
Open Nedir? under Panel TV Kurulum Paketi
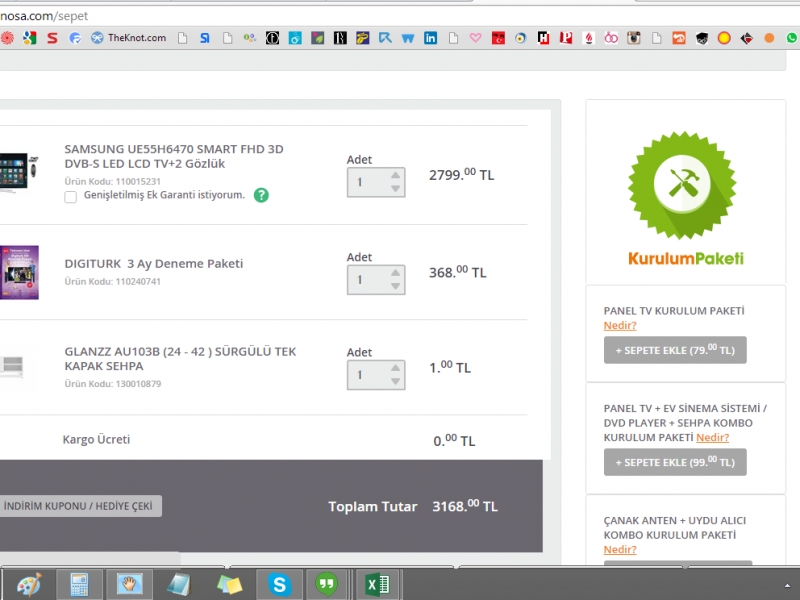(x=620, y=326)
